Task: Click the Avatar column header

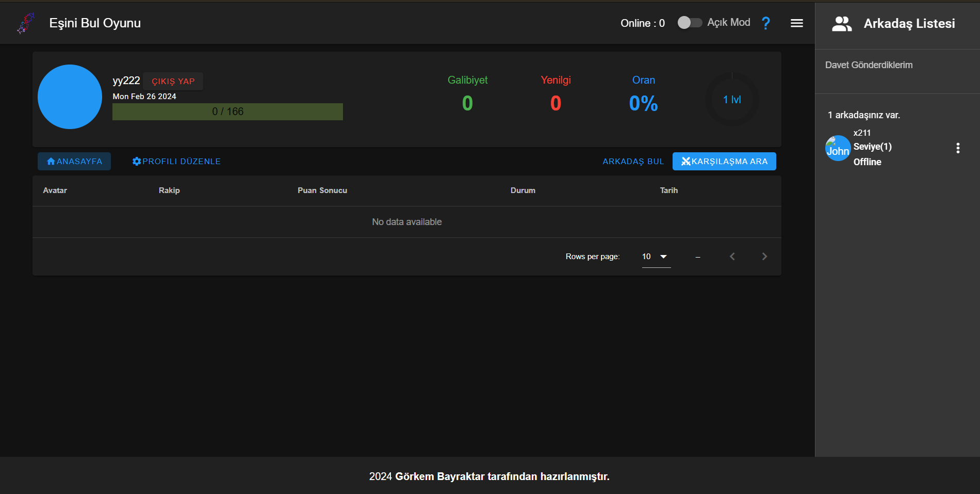Action: click(55, 190)
